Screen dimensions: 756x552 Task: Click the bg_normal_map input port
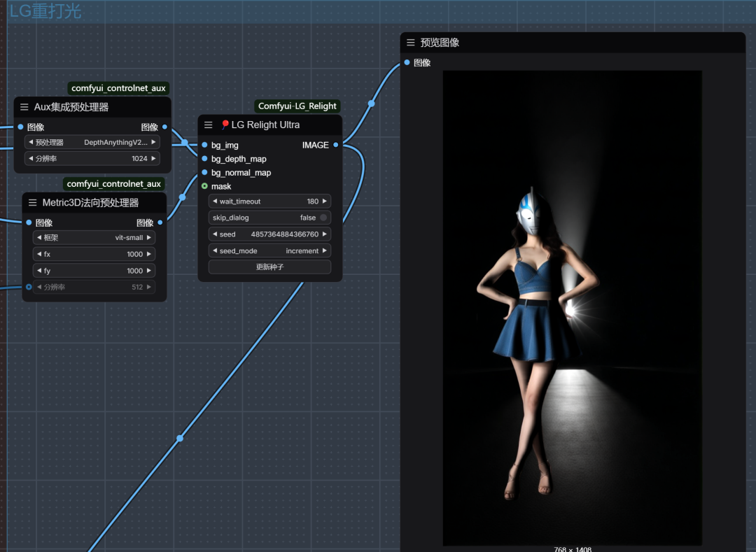(204, 172)
